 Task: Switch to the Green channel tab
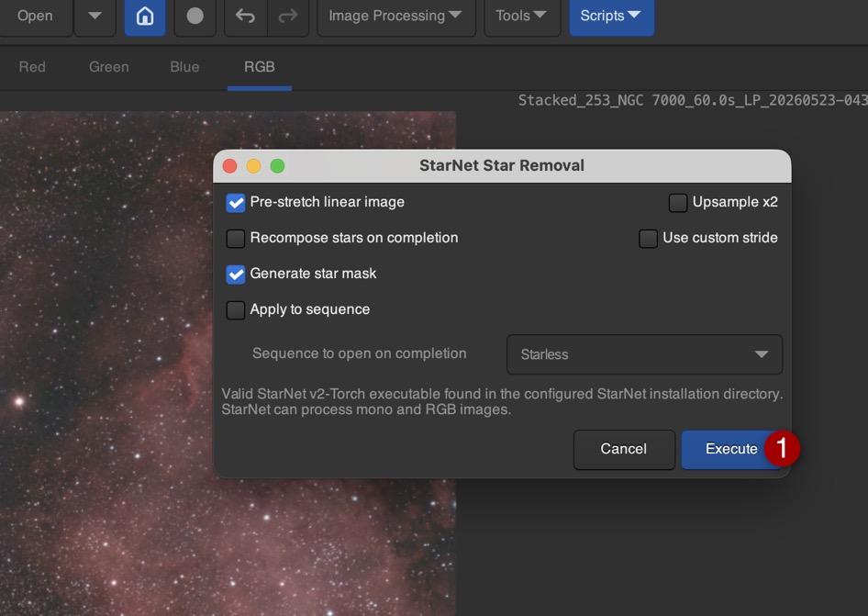pos(109,67)
